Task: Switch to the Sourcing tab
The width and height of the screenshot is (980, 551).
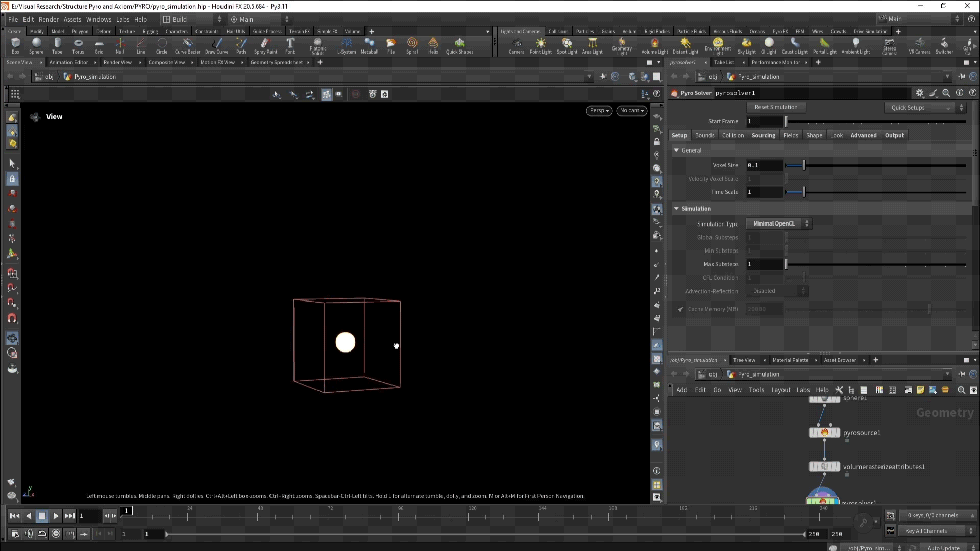Action: tap(763, 135)
